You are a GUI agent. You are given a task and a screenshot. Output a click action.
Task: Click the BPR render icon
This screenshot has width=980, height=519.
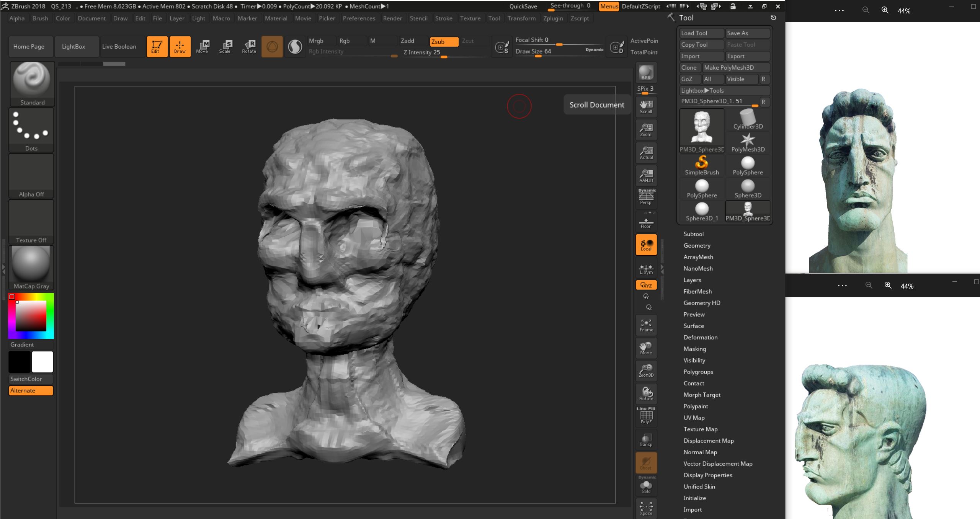(646, 72)
